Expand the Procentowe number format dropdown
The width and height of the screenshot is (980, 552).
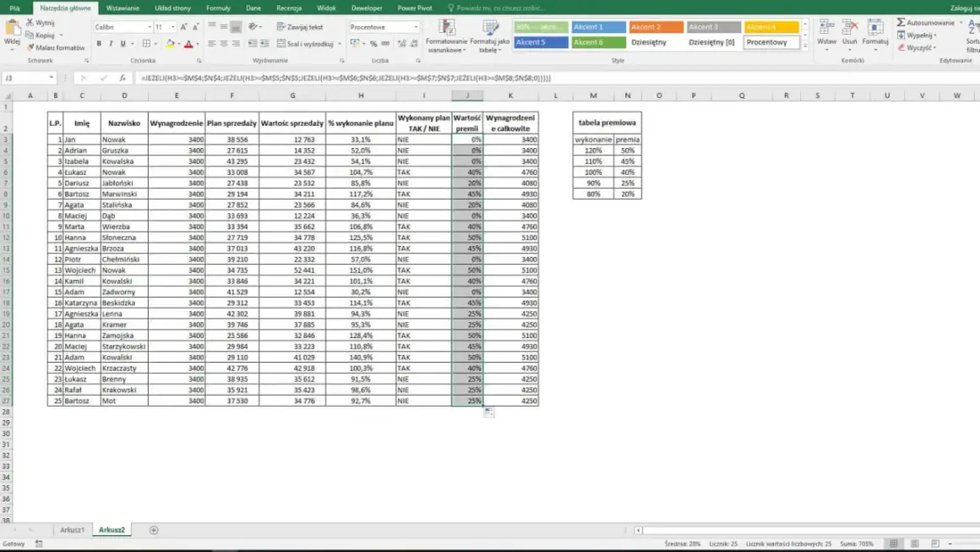tap(416, 27)
